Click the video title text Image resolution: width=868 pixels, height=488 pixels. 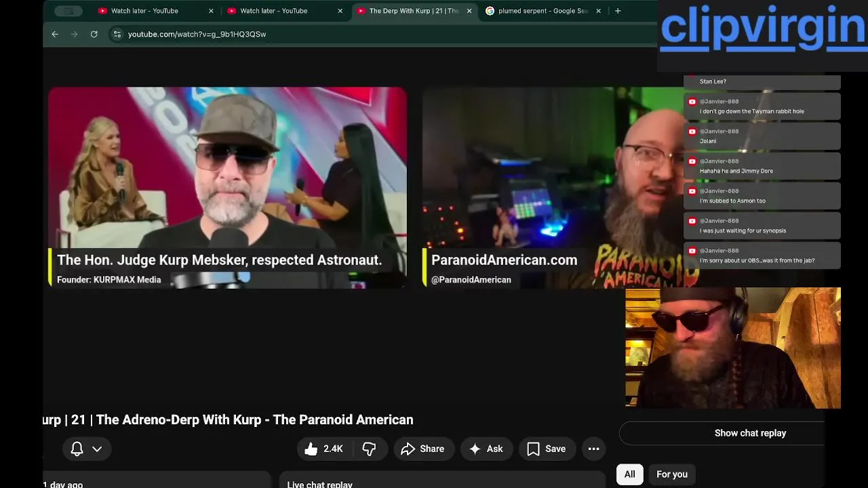click(x=228, y=420)
